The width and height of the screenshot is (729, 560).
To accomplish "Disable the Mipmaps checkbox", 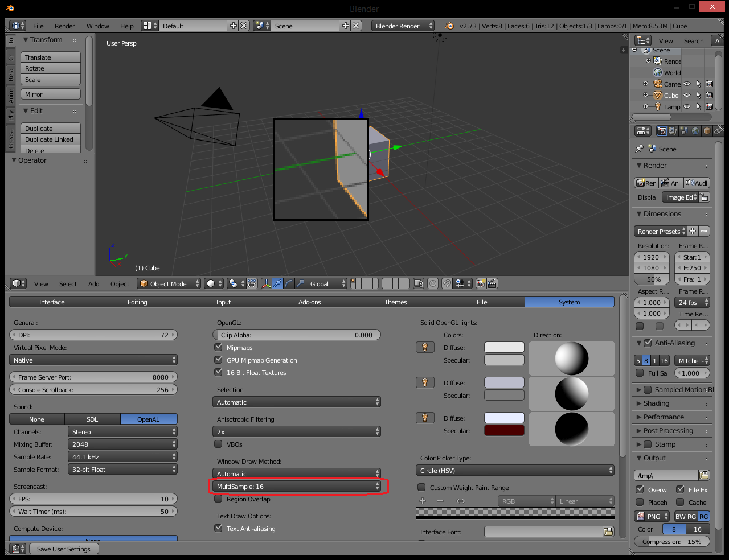I will coord(218,347).
